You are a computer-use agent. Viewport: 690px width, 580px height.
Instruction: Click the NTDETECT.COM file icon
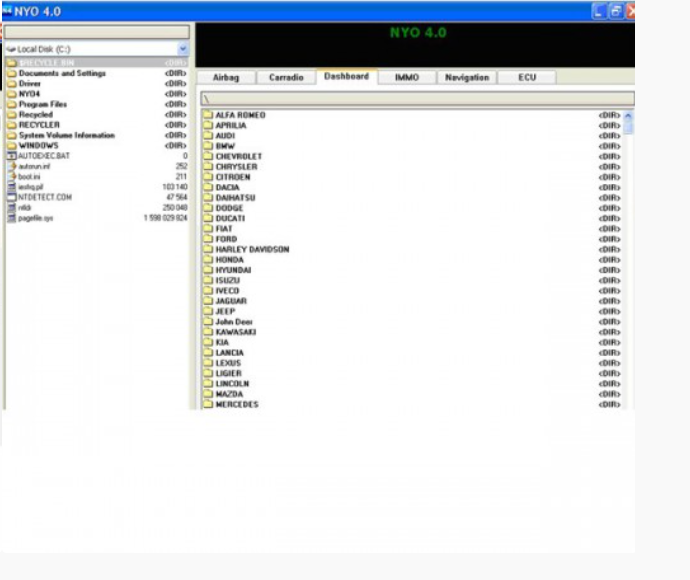click(12, 197)
